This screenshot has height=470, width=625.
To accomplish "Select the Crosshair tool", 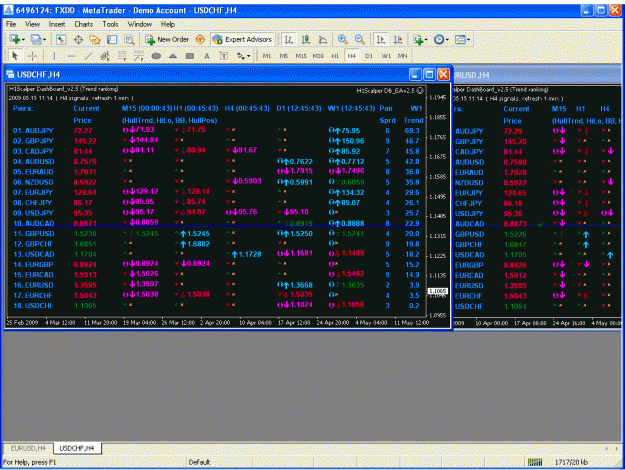I will (x=32, y=56).
